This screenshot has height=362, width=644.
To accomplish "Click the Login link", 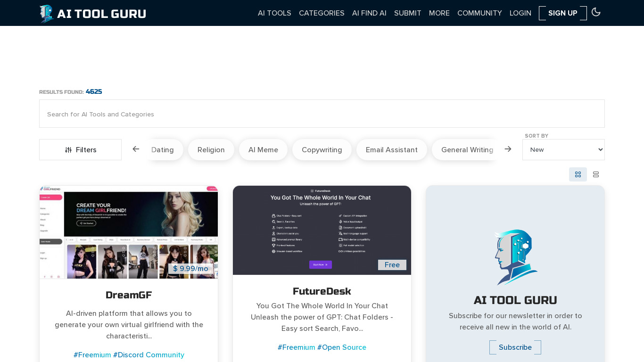I will click(520, 13).
